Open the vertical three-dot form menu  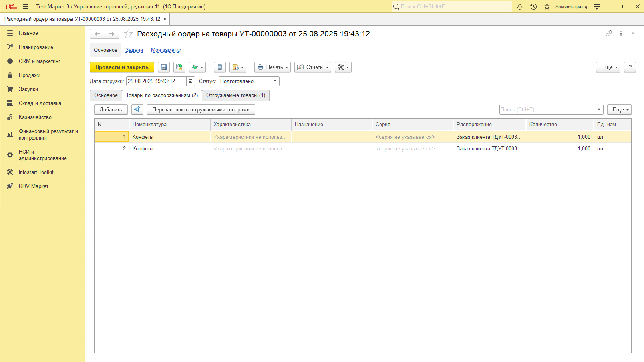pyautogui.click(x=621, y=34)
